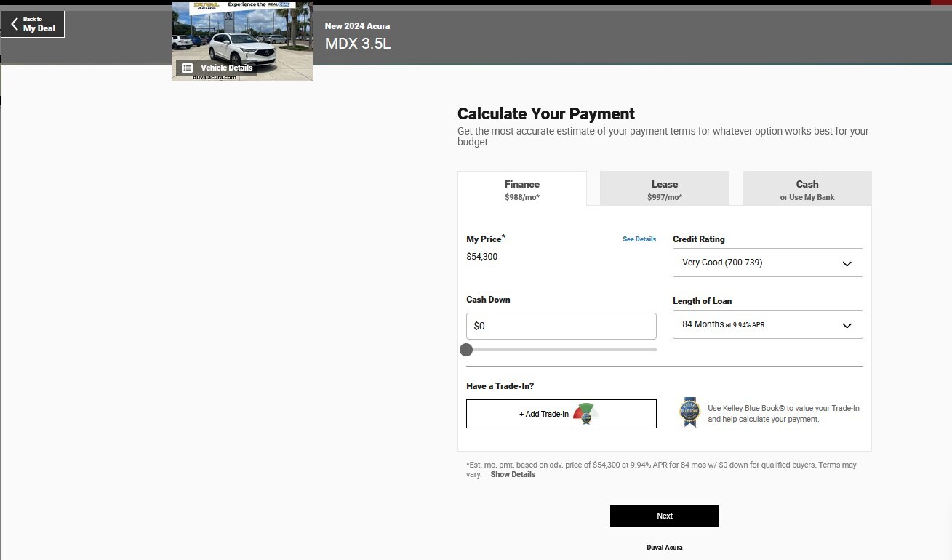Click the MDX 3.5L vehicle title
This screenshot has height=560, width=952.
coord(358,44)
